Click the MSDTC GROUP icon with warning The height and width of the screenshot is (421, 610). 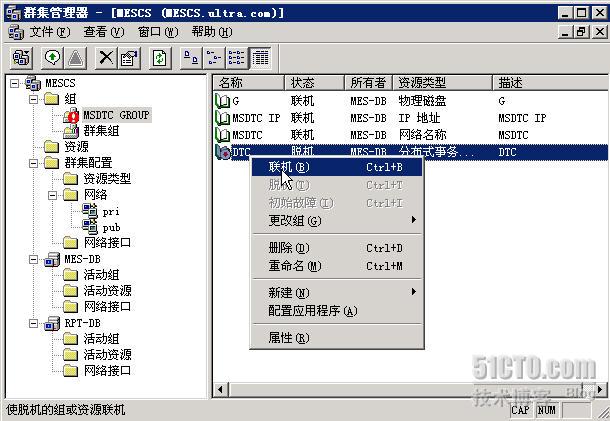click(71, 115)
